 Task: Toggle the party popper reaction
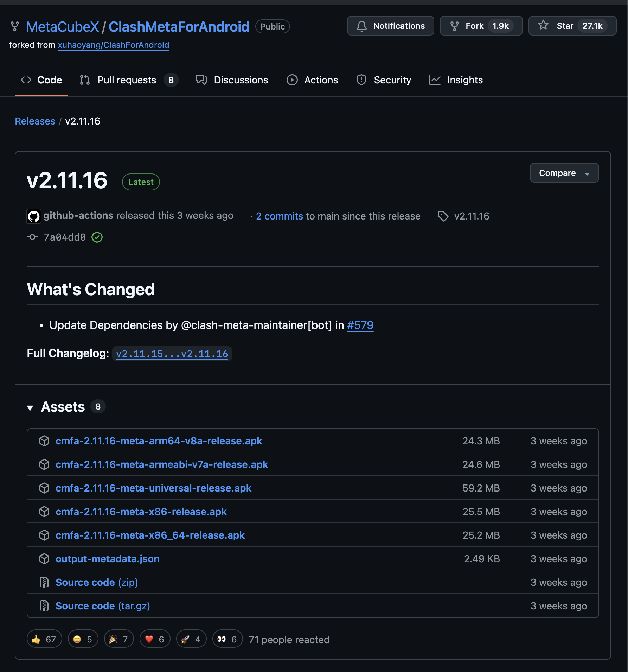pyautogui.click(x=119, y=639)
